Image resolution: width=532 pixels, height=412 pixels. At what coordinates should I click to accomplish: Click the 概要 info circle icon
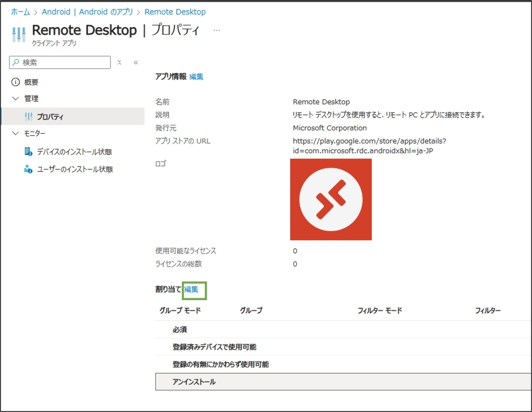click(x=16, y=82)
